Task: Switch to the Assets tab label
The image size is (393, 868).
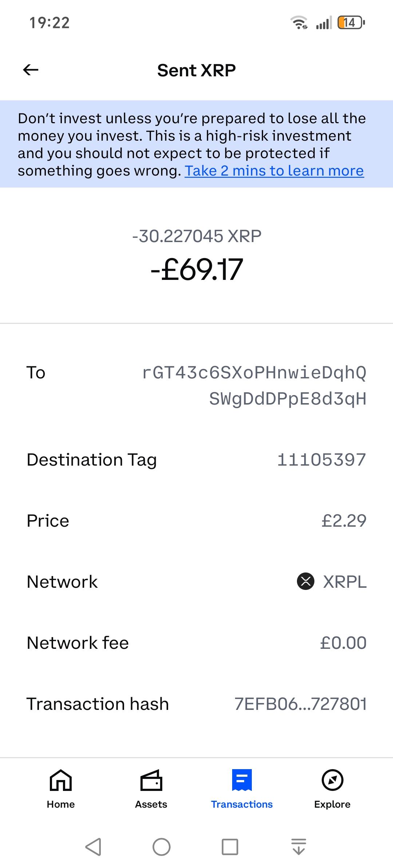Action: click(x=151, y=804)
